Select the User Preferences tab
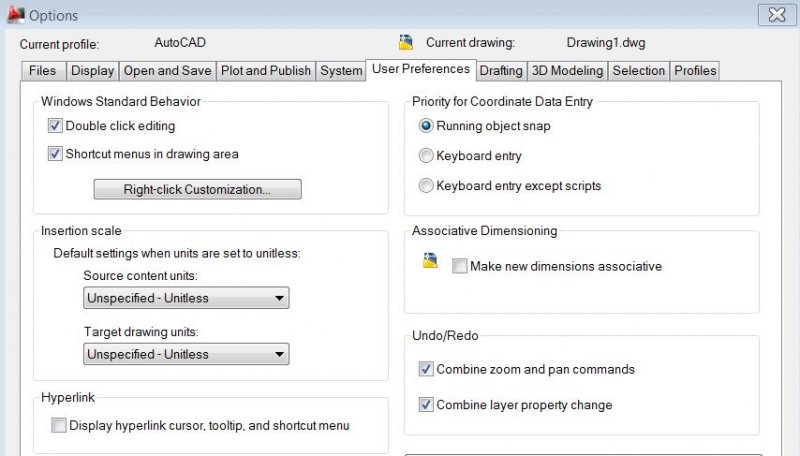This screenshot has height=456, width=800. 421,69
